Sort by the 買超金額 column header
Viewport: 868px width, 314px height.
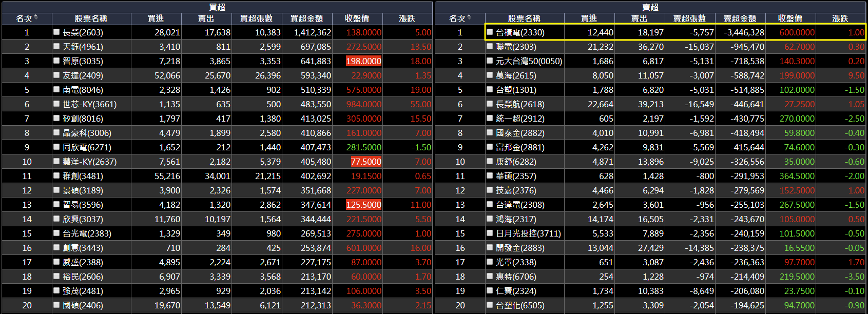click(307, 18)
